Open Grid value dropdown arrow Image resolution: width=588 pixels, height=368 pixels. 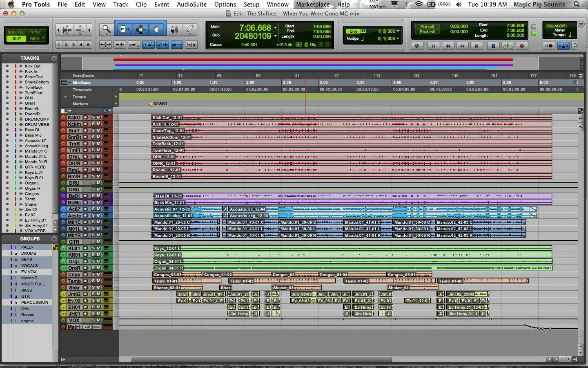point(398,31)
